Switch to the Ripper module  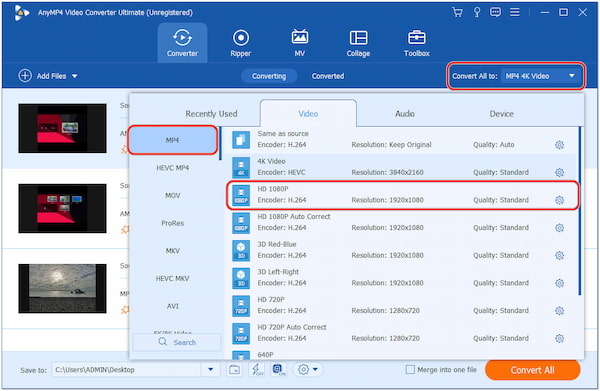pos(241,43)
